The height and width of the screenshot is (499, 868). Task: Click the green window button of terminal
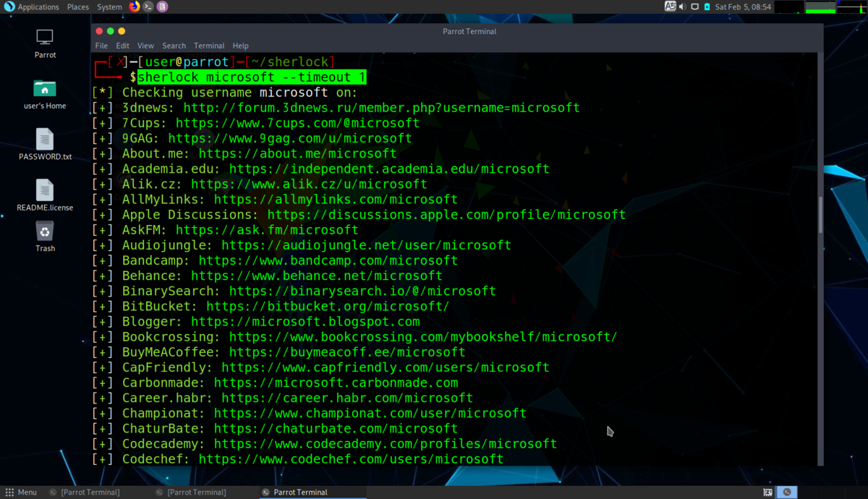click(110, 31)
